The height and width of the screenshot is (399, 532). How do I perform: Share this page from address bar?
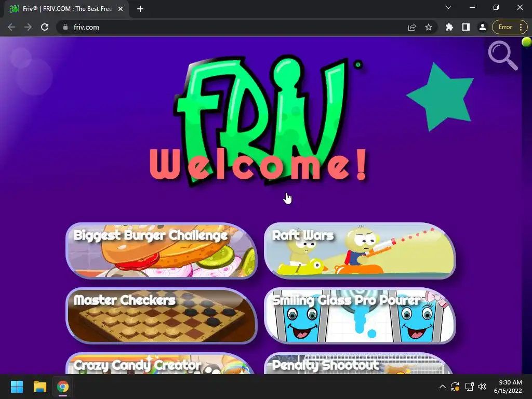tap(412, 27)
